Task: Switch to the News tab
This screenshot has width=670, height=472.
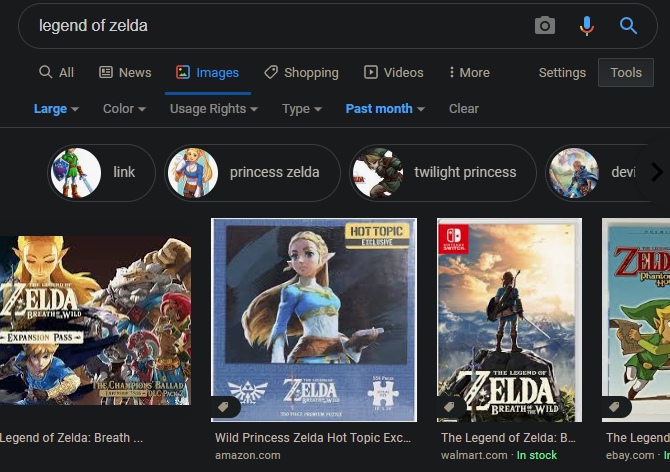Action: click(x=125, y=72)
